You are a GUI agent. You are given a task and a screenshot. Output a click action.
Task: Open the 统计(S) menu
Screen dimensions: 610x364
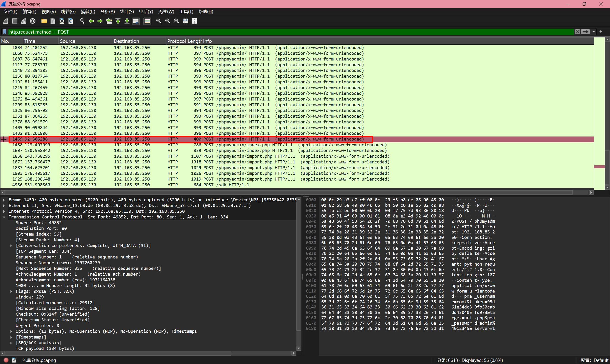pyautogui.click(x=127, y=11)
